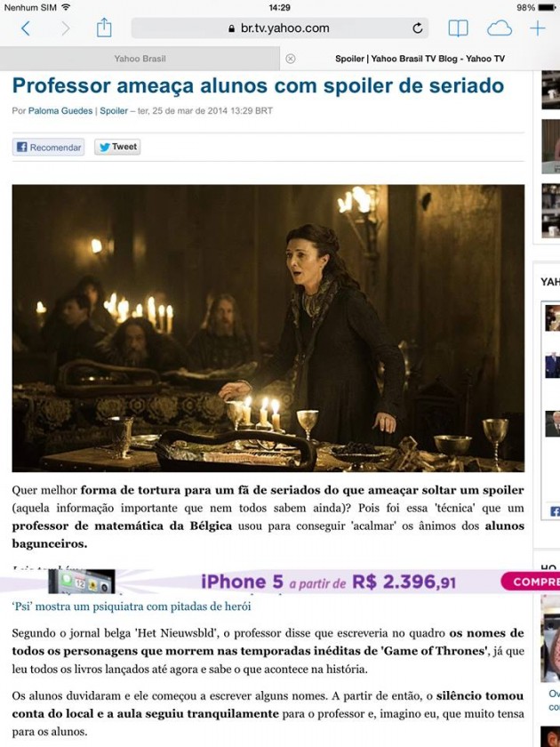Open the Spoiler blog link in byline
The image size is (560, 747).
click(x=114, y=110)
